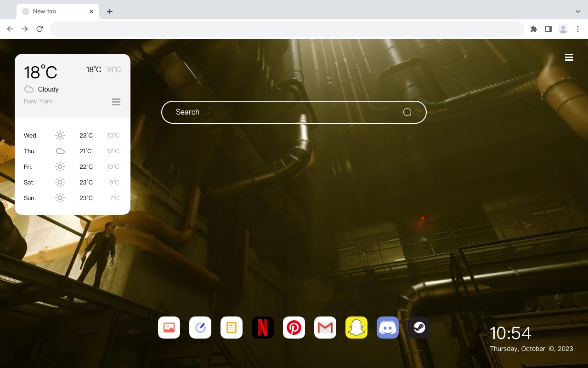588x368 pixels.
Task: Click the Saturday sun forecast icon
Action: 60,182
